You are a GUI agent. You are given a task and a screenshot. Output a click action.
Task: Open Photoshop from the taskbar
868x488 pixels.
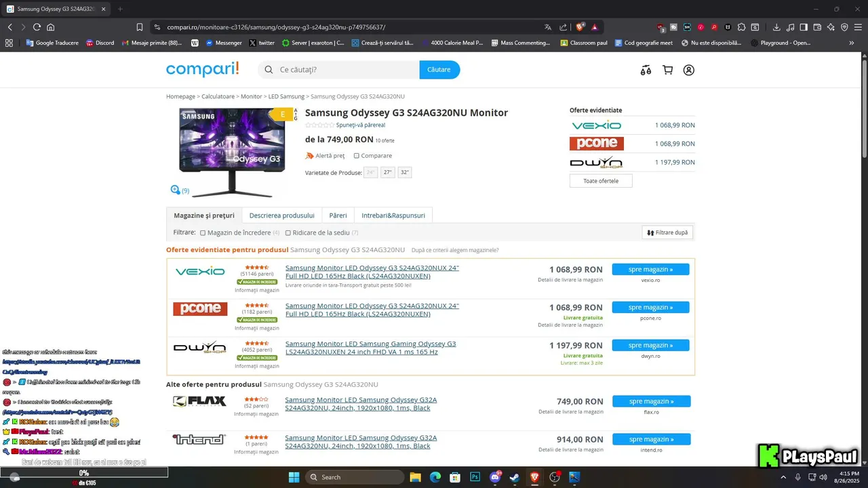pyautogui.click(x=475, y=477)
